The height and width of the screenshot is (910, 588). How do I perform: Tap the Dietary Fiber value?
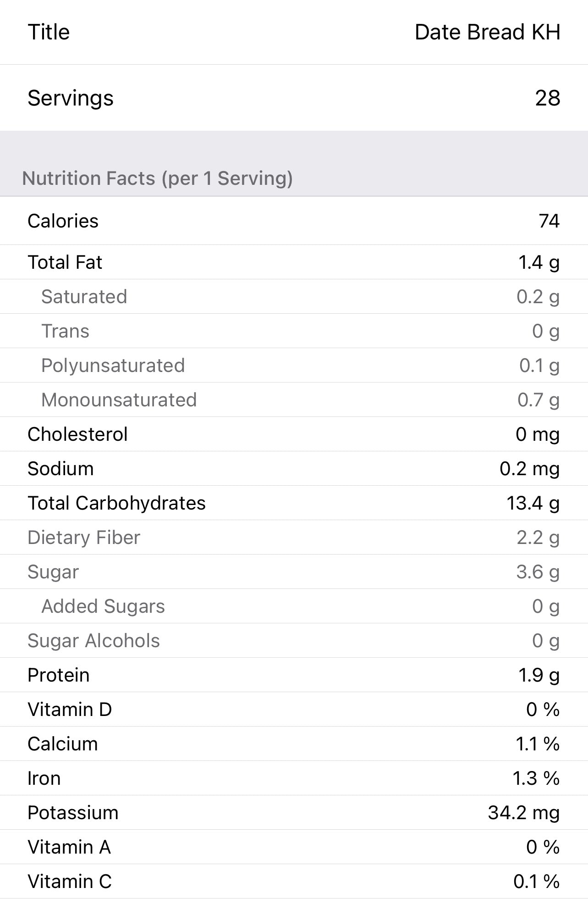click(x=538, y=538)
